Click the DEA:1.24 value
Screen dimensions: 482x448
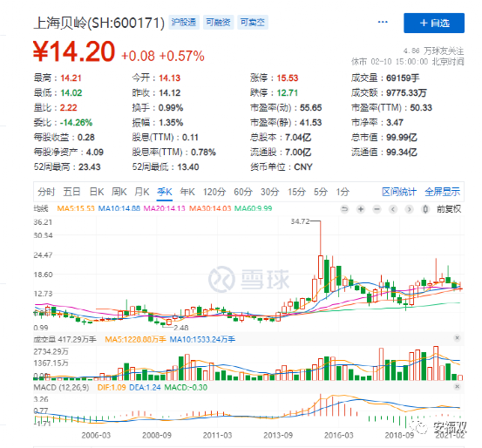pos(145,388)
